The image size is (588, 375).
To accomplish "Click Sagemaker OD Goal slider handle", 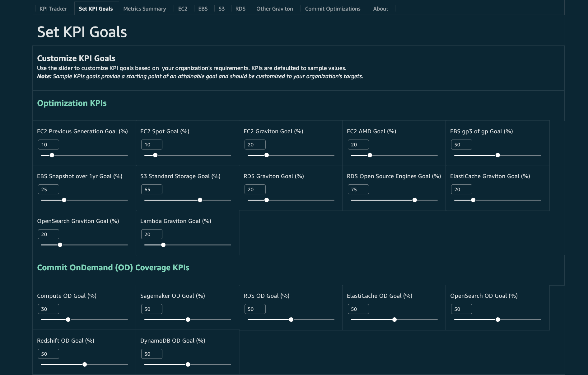I will pos(188,320).
